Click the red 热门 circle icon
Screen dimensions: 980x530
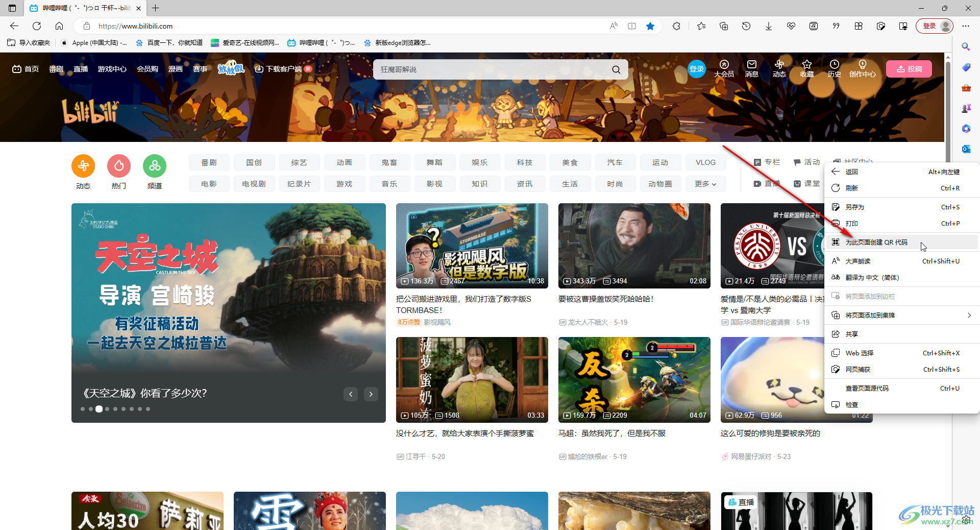(119, 166)
